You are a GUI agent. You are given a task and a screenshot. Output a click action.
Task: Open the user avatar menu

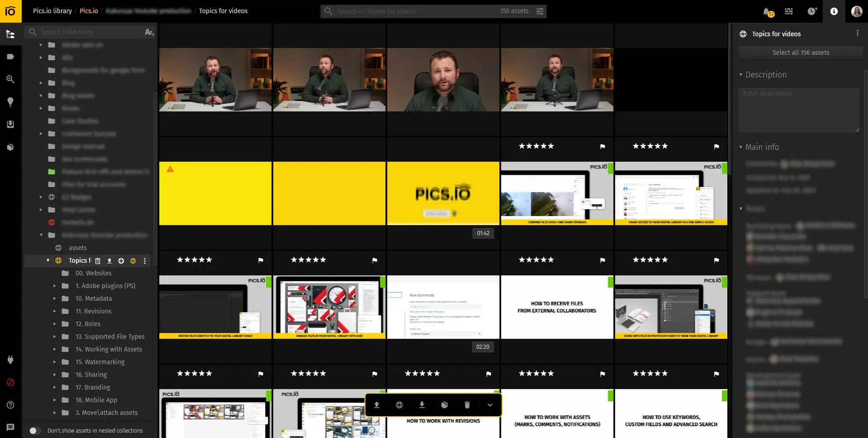856,11
